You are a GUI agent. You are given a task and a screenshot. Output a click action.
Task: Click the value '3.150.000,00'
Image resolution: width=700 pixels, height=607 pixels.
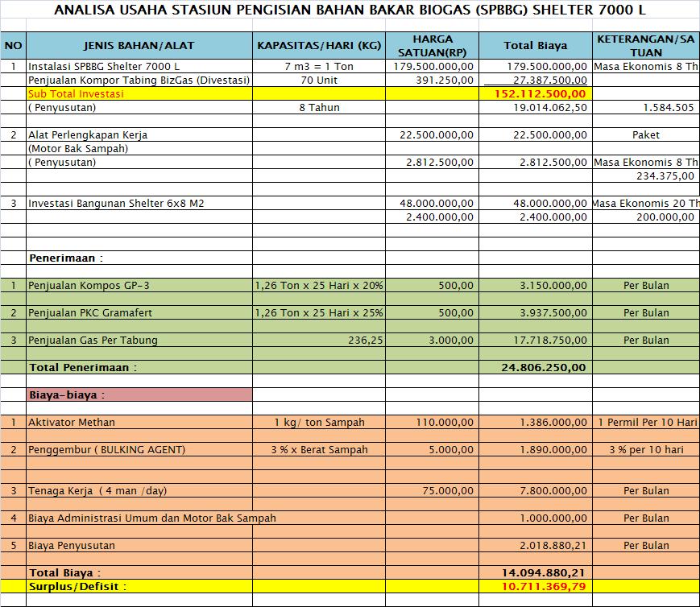tap(553, 286)
